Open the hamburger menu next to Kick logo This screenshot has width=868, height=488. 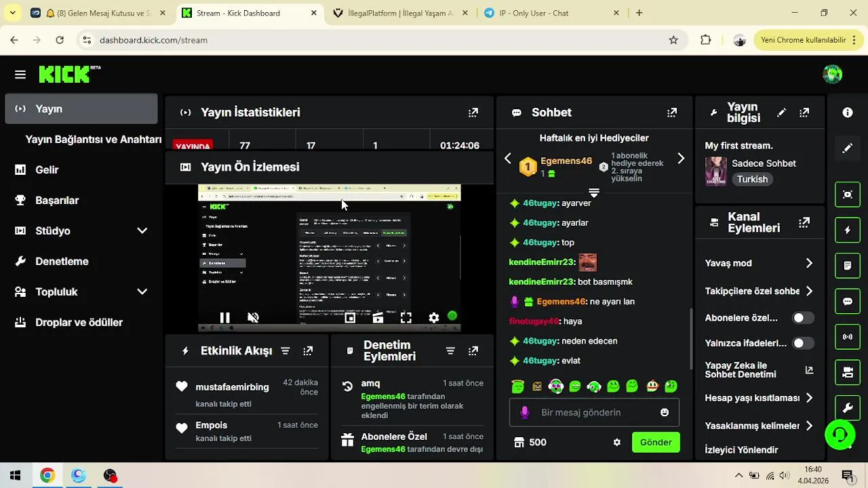pos(20,75)
